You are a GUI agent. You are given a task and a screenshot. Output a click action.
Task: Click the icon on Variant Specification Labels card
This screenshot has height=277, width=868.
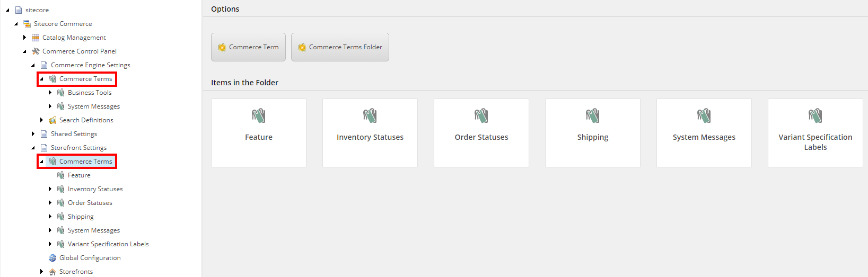[816, 115]
